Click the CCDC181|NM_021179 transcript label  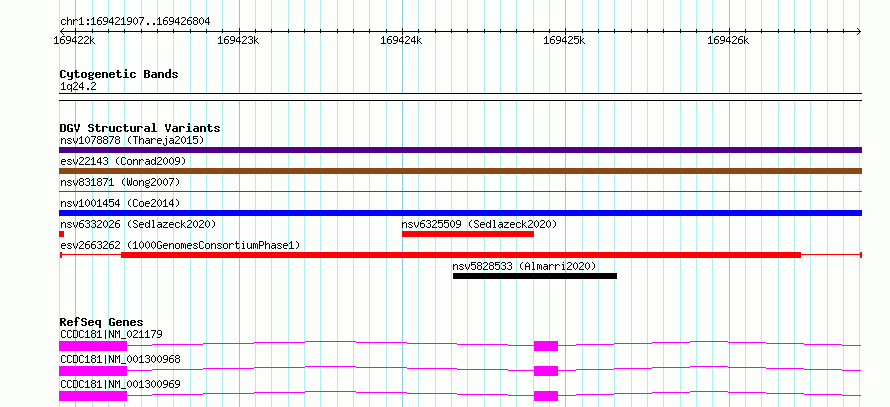(111, 334)
